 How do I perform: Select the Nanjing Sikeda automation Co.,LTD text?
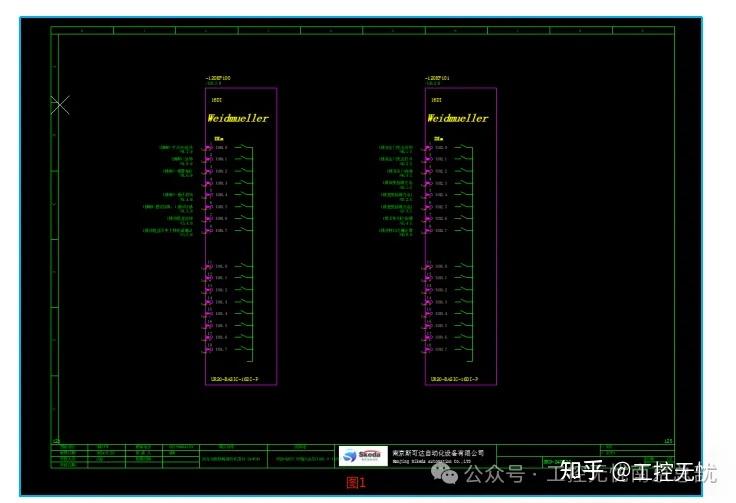tap(432, 461)
